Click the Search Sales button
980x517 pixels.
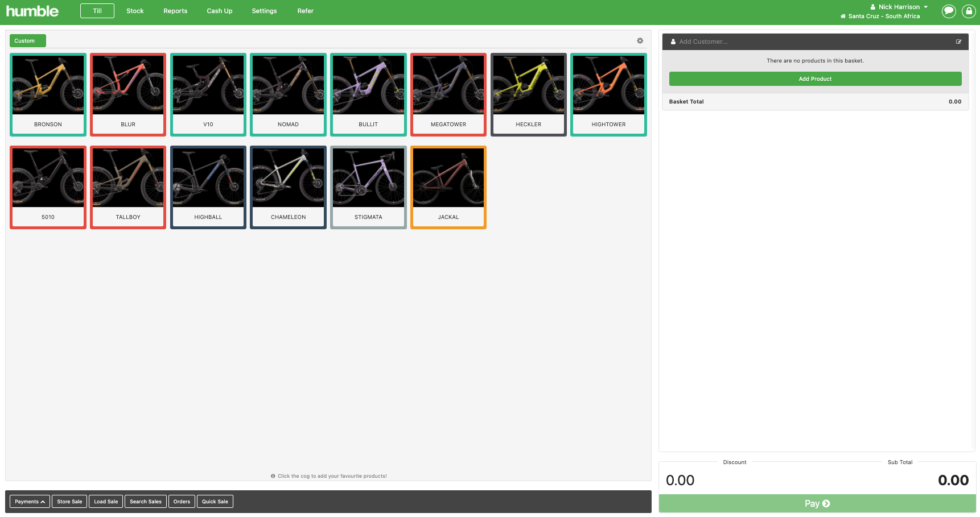click(x=146, y=502)
